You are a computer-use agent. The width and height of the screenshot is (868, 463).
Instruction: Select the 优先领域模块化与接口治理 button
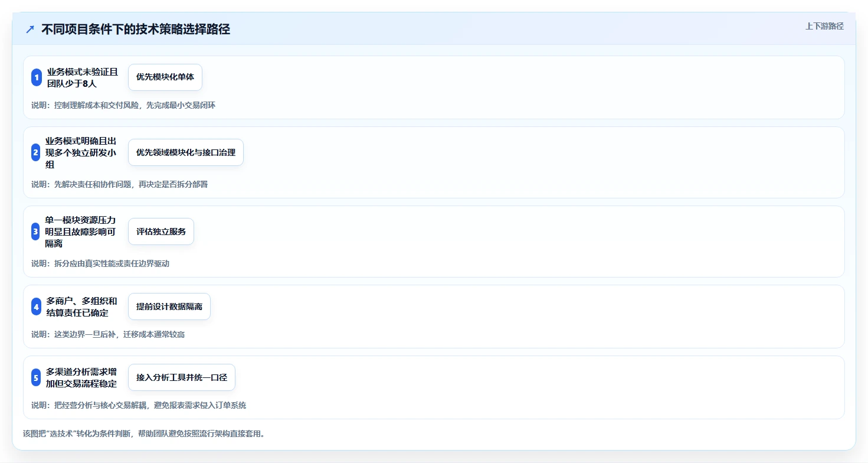click(186, 152)
